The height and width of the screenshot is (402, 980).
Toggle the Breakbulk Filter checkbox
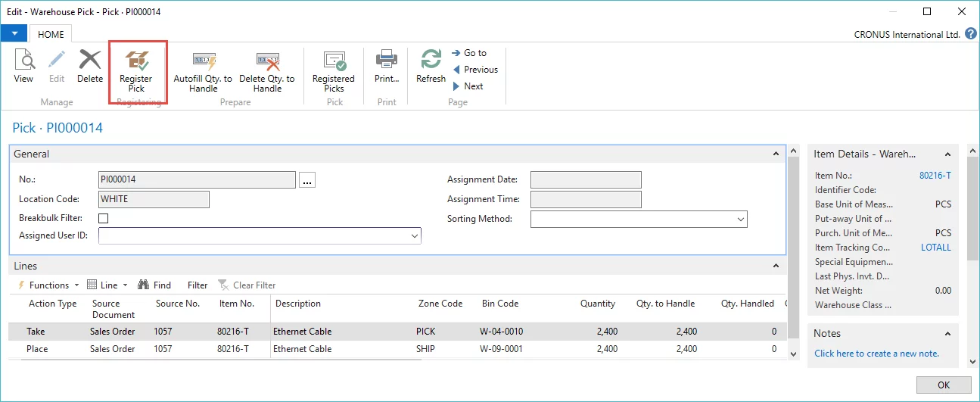coord(104,218)
